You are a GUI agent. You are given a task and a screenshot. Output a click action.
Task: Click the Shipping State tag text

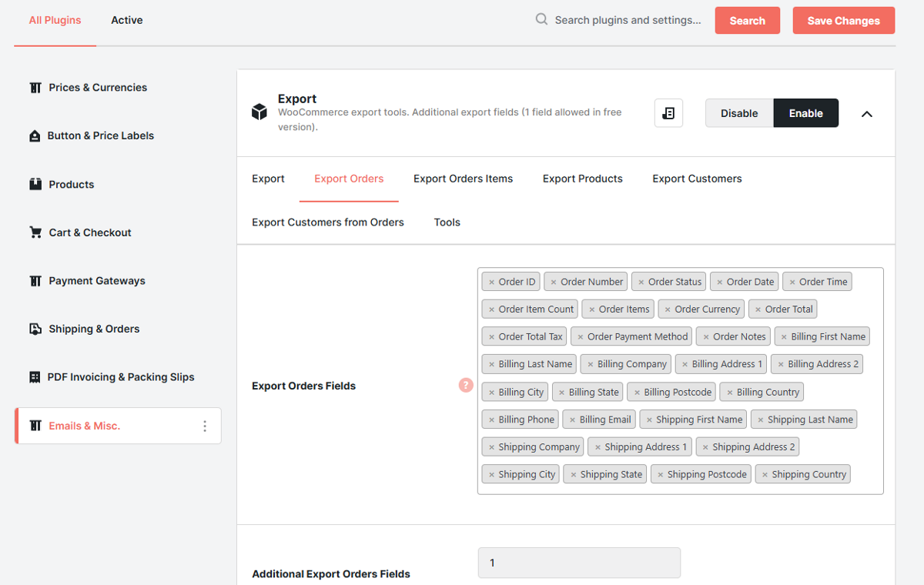tap(611, 475)
